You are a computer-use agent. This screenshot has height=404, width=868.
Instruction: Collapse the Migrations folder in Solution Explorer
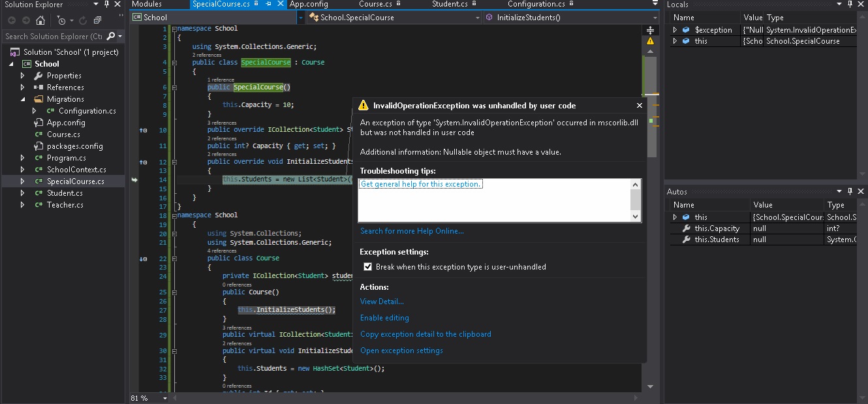coord(22,99)
